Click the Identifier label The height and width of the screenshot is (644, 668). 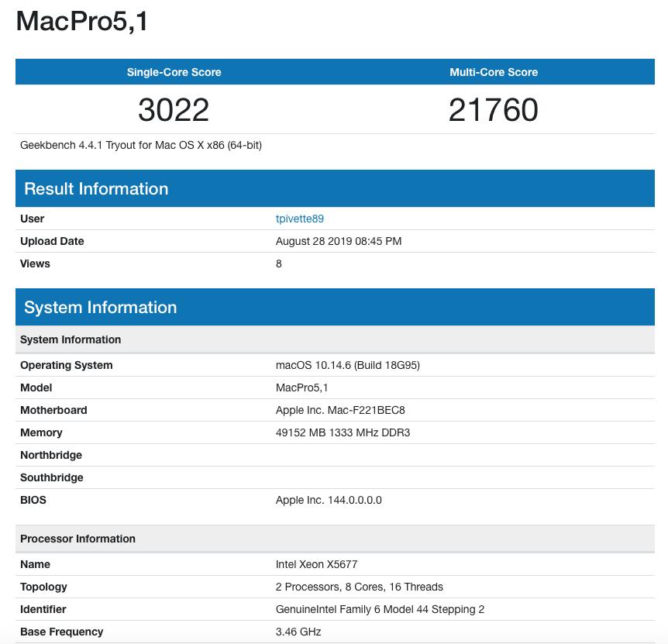(x=43, y=610)
